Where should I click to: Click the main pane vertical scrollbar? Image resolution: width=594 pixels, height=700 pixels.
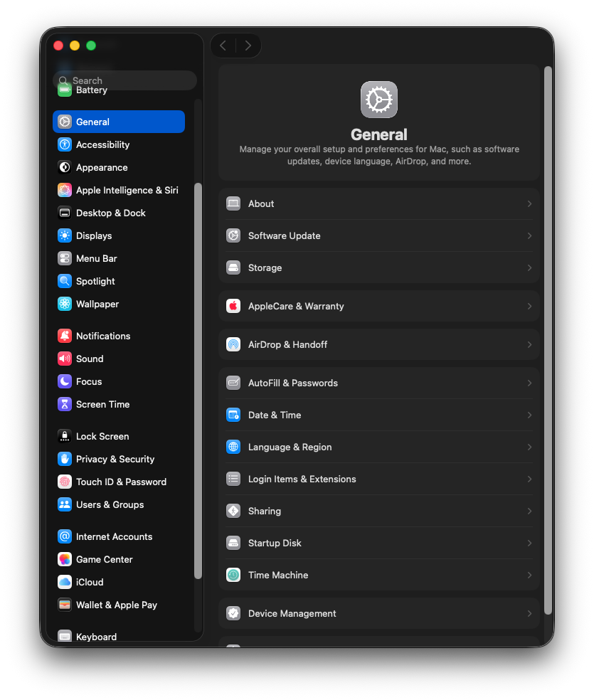(548, 341)
